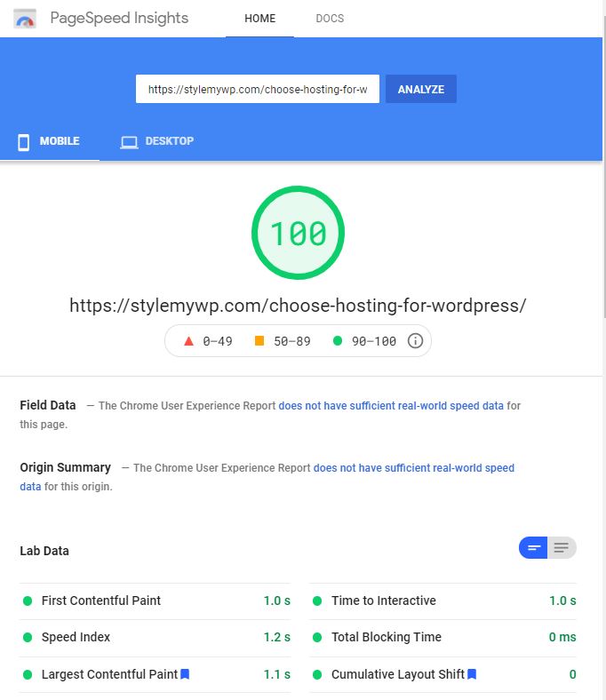The image size is (606, 700).
Task: Click the mobile phone icon
Action: click(24, 142)
